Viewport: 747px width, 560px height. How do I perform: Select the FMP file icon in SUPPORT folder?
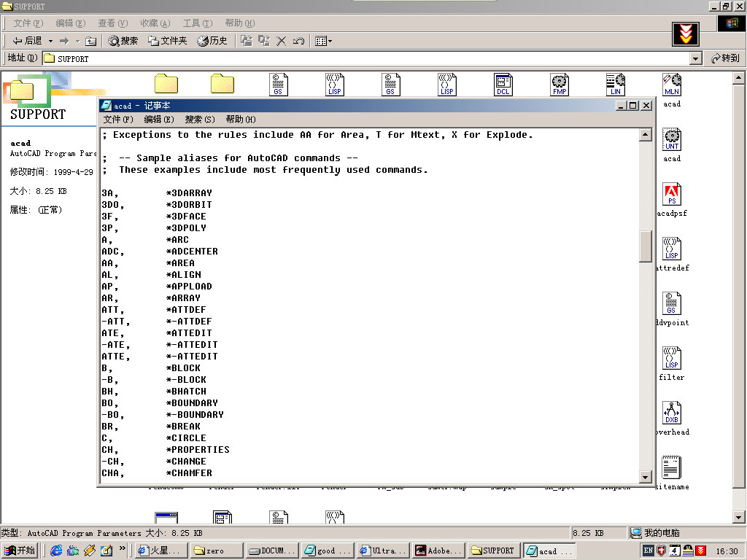[560, 85]
